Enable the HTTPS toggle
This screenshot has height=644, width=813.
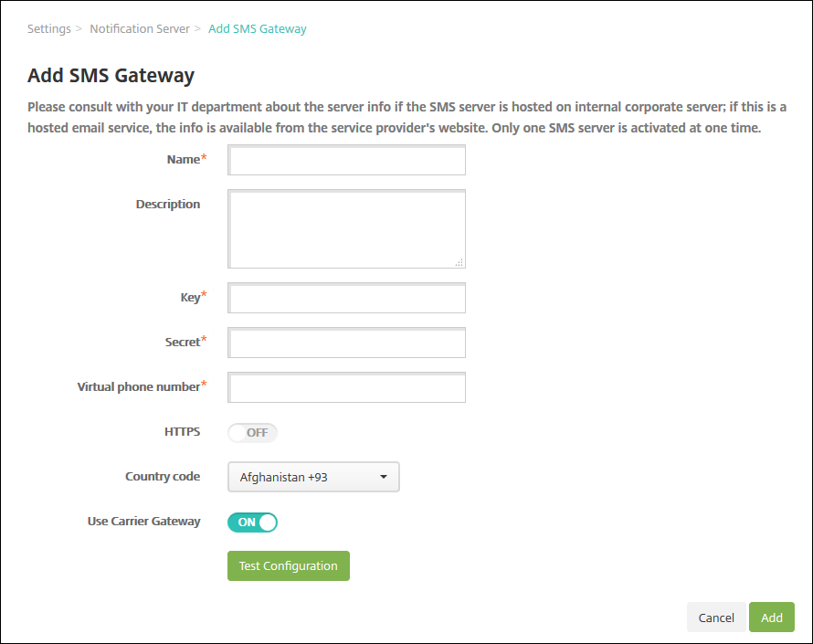(252, 432)
